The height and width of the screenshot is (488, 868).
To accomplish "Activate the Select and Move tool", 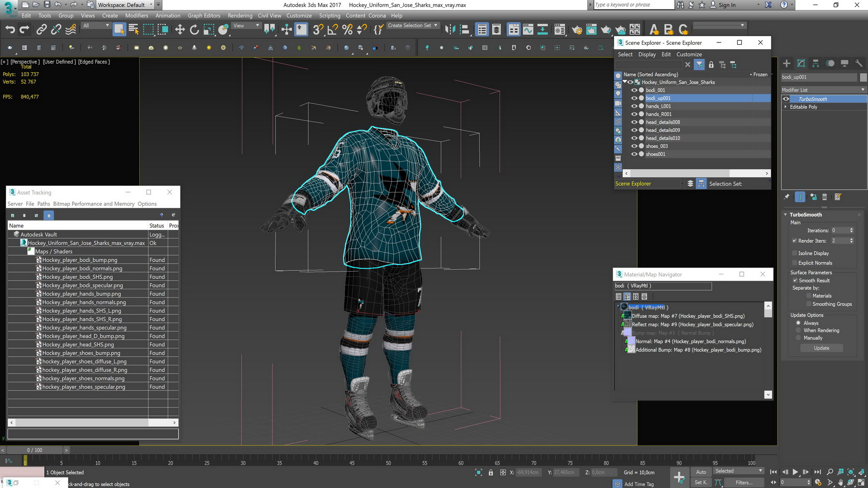I will click(x=180, y=30).
